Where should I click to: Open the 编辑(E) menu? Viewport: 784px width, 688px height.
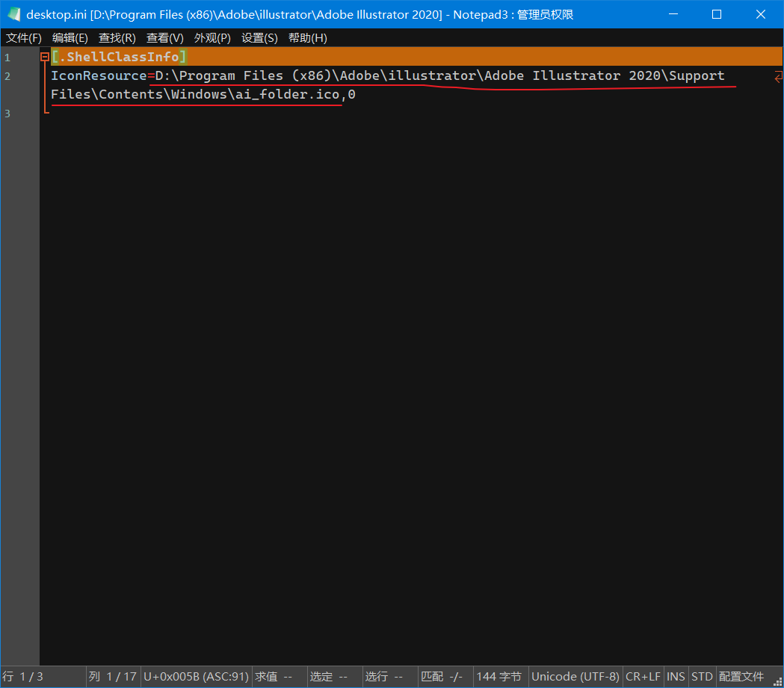click(70, 38)
